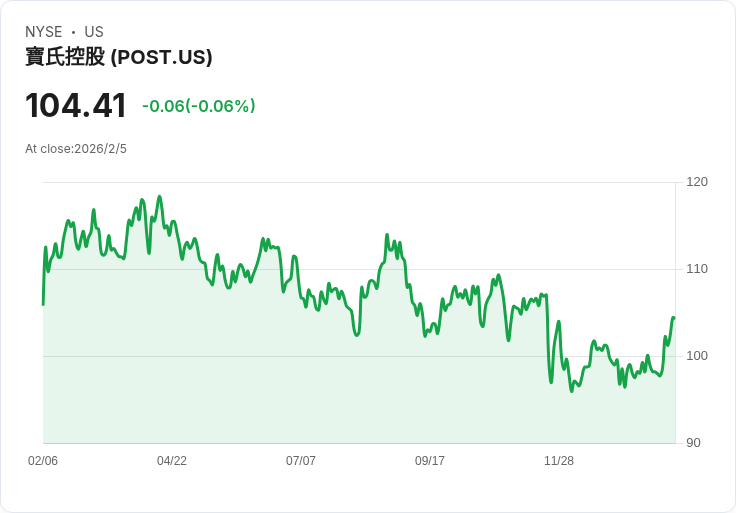Click the starting point of the price line
The height and width of the screenshot is (513, 736).
pos(43,304)
